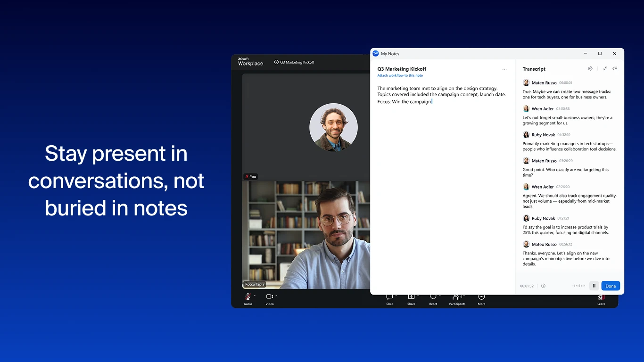Click the Zoom Workplace logo in meeting window
The image size is (644, 362).
pyautogui.click(x=250, y=62)
